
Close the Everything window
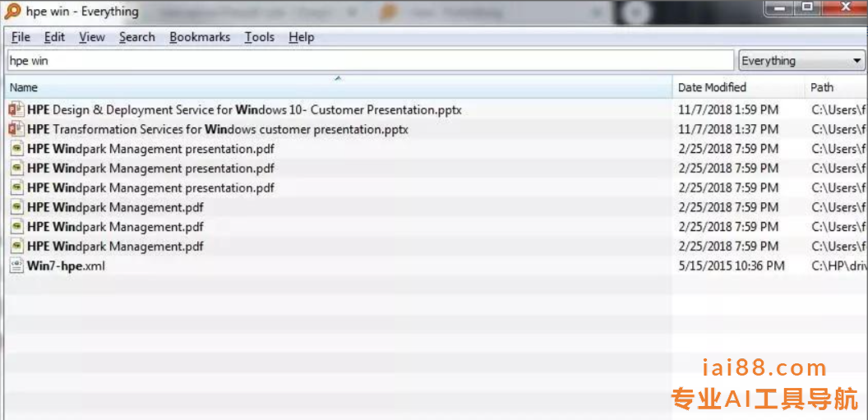[x=844, y=7]
